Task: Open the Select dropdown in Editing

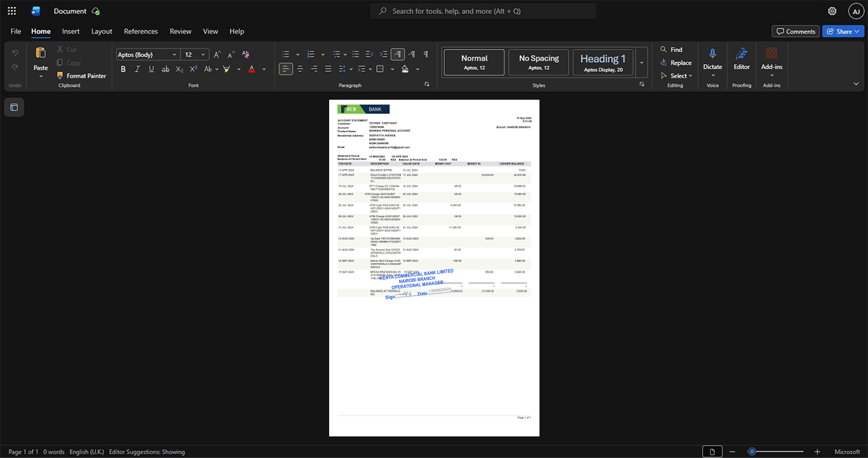Action: [x=676, y=76]
